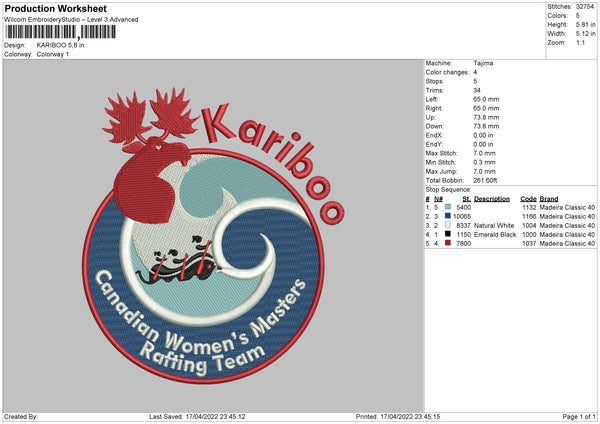Click the Min Stitch value "0.3 mm"

pyautogui.click(x=484, y=162)
